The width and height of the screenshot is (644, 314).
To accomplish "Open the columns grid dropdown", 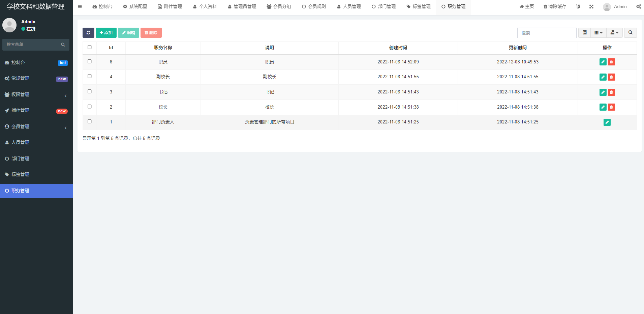I will (598, 33).
